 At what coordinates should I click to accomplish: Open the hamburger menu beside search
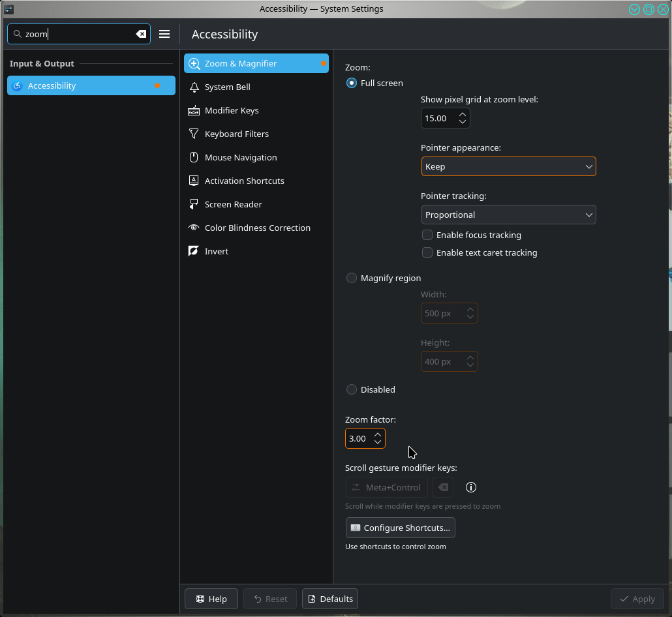164,34
